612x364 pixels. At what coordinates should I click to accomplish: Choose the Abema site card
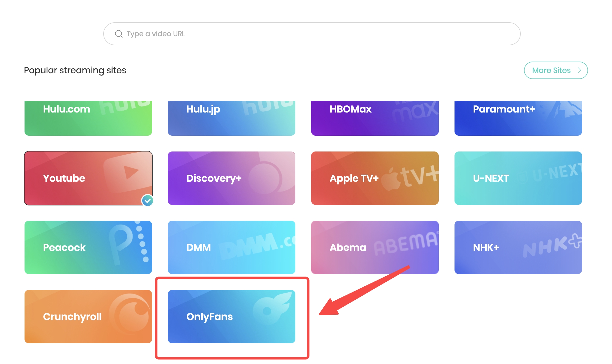point(375,247)
